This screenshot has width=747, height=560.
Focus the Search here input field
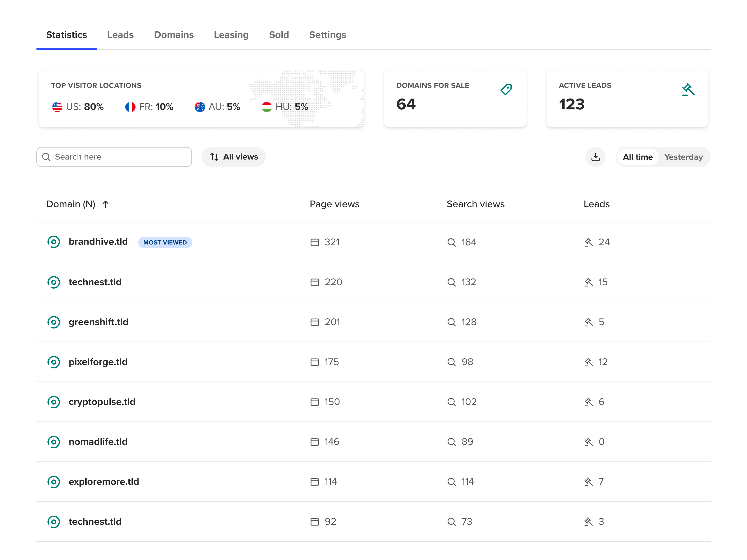pos(118,157)
